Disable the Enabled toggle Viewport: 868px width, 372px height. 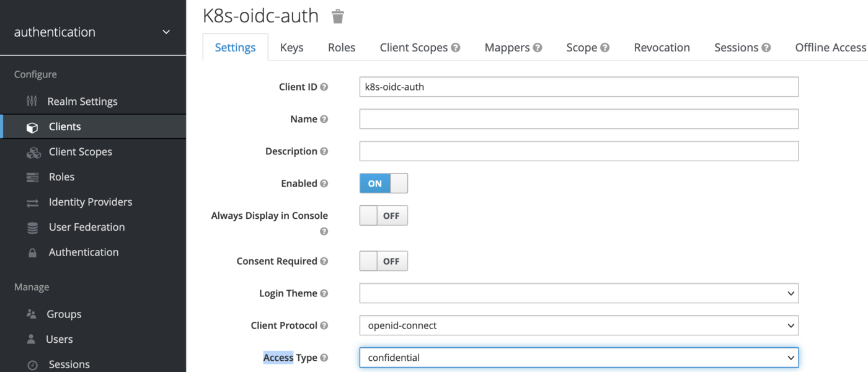coord(383,183)
